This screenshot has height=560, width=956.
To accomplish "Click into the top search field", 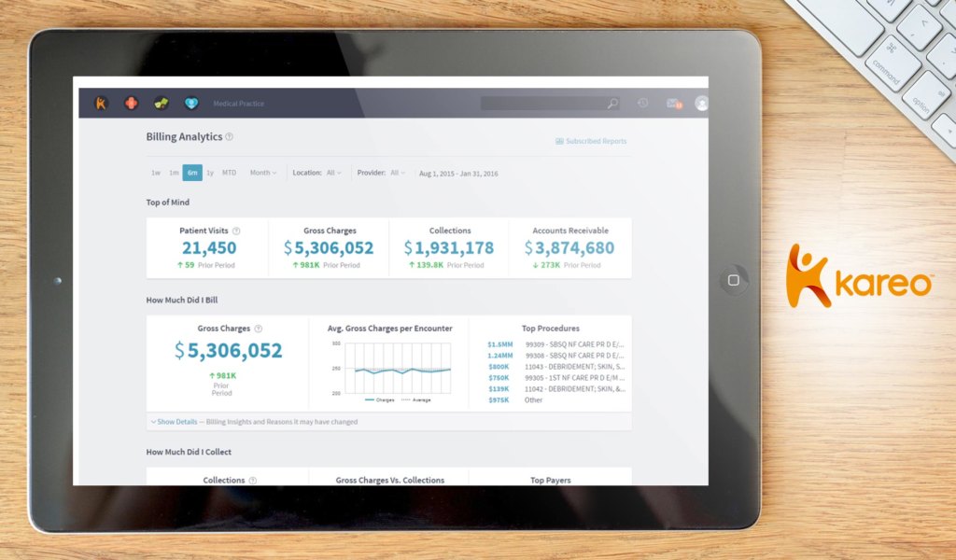I will click(x=541, y=104).
